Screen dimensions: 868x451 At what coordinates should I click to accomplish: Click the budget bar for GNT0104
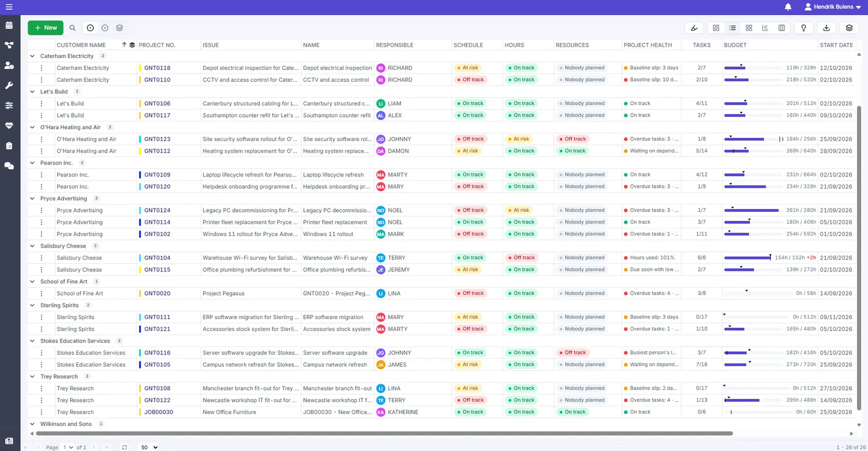748,258
